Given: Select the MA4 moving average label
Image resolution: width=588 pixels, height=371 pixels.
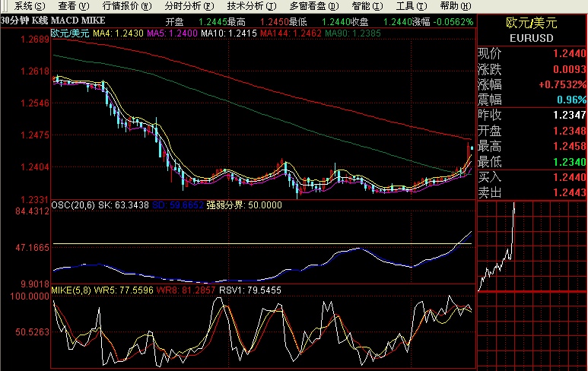Looking at the screenshot, I should pyautogui.click(x=118, y=33).
